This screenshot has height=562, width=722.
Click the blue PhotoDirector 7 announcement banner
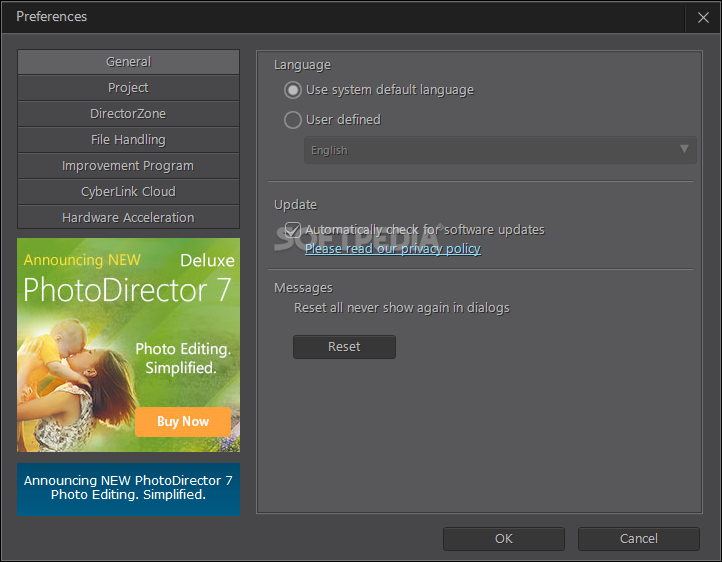pos(128,489)
